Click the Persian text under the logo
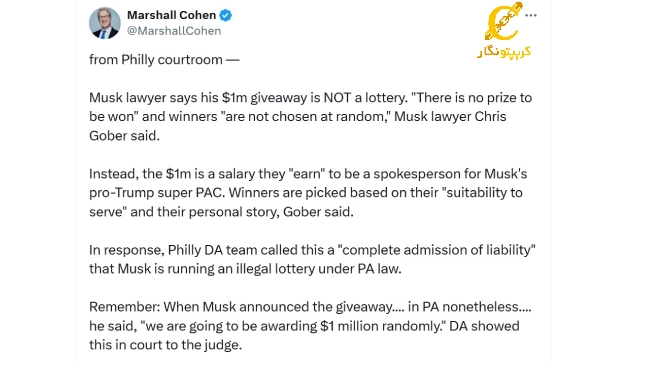Image resolution: width=650 pixels, height=365 pixels. (x=504, y=51)
